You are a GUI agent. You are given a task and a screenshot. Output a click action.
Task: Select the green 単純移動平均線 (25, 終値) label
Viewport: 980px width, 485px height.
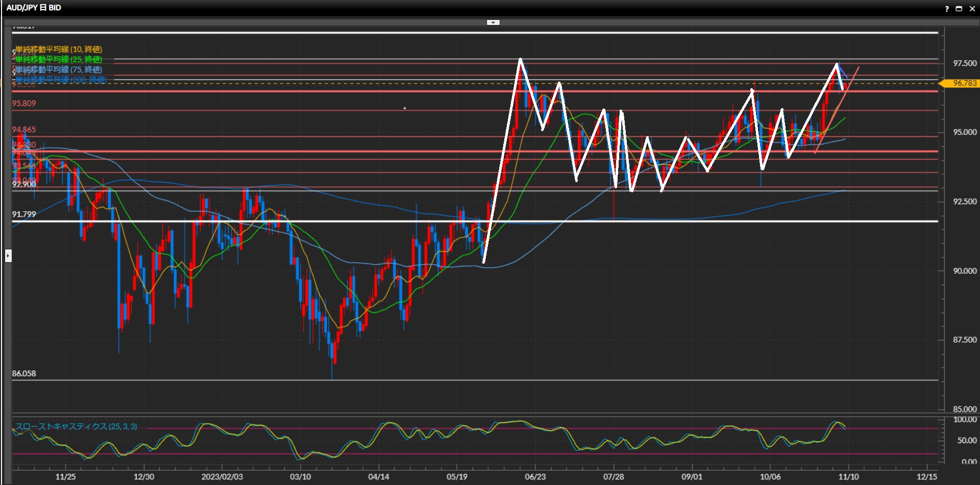point(59,60)
